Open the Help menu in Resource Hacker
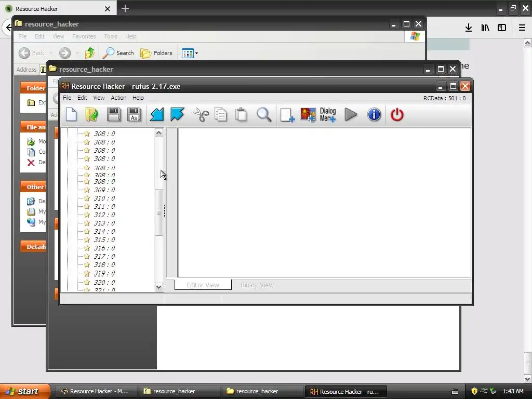 click(x=138, y=98)
